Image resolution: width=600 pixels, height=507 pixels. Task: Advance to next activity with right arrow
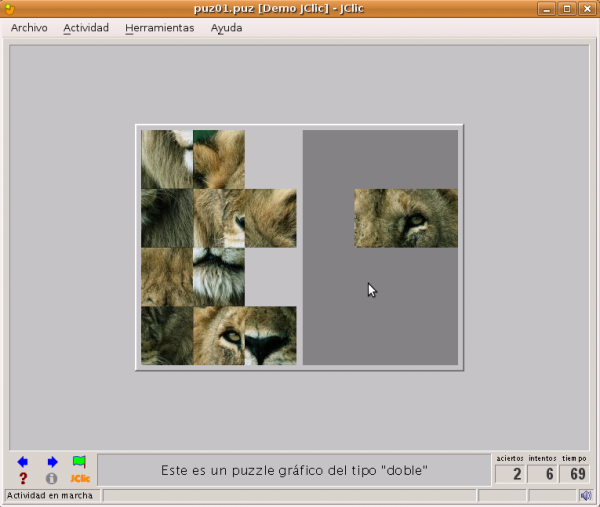click(52, 462)
